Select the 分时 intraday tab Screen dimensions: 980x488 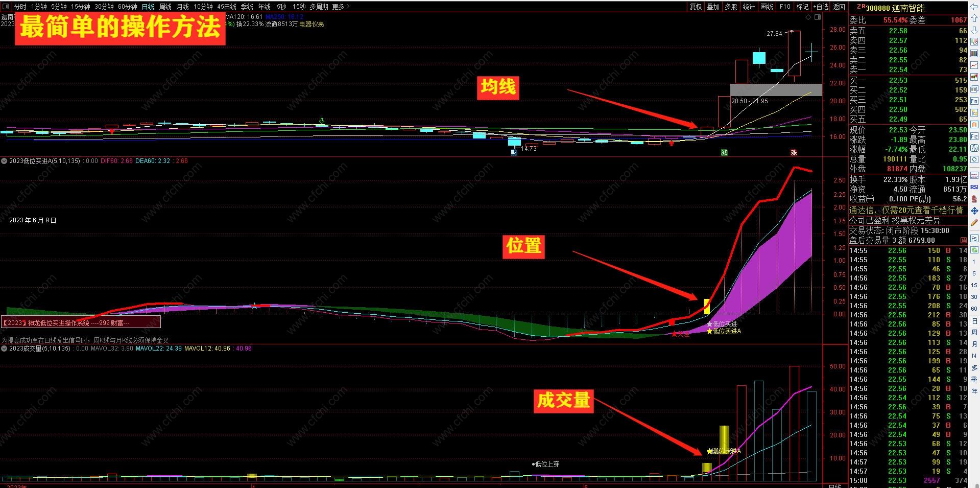coord(20,7)
